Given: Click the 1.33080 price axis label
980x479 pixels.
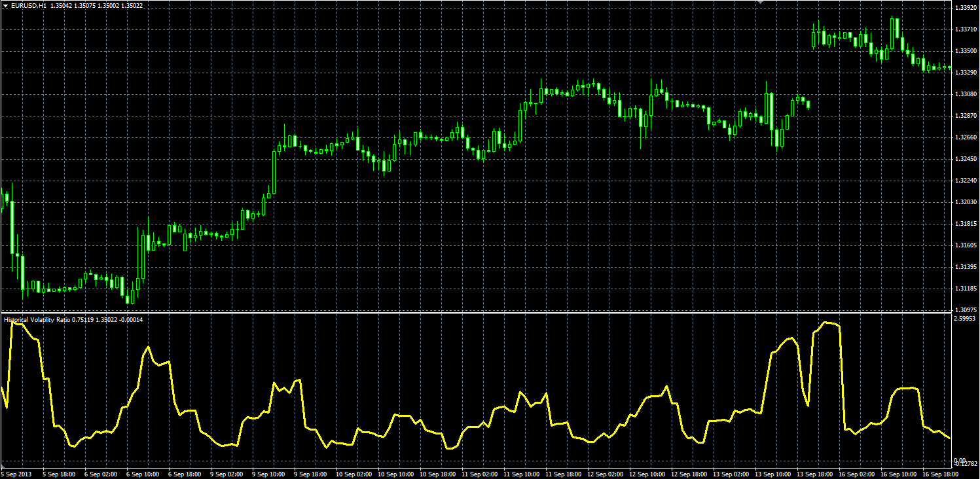Looking at the screenshot, I should tap(966, 94).
